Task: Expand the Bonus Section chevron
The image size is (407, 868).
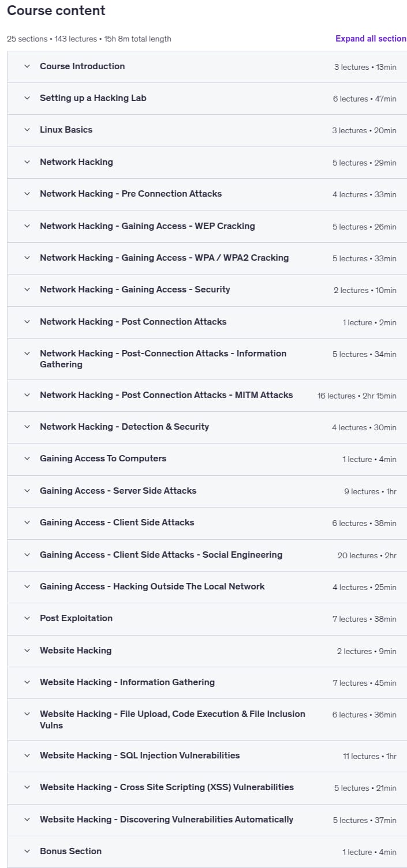Action: 27,851
